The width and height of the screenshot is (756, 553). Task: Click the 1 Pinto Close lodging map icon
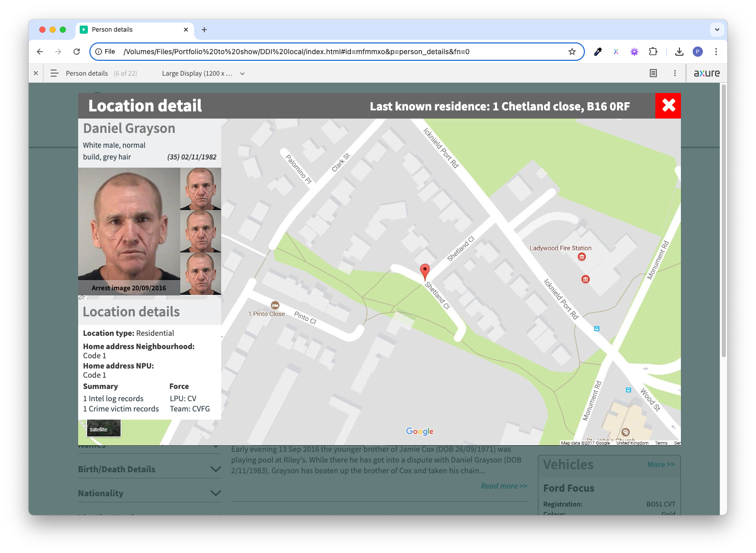tap(275, 306)
